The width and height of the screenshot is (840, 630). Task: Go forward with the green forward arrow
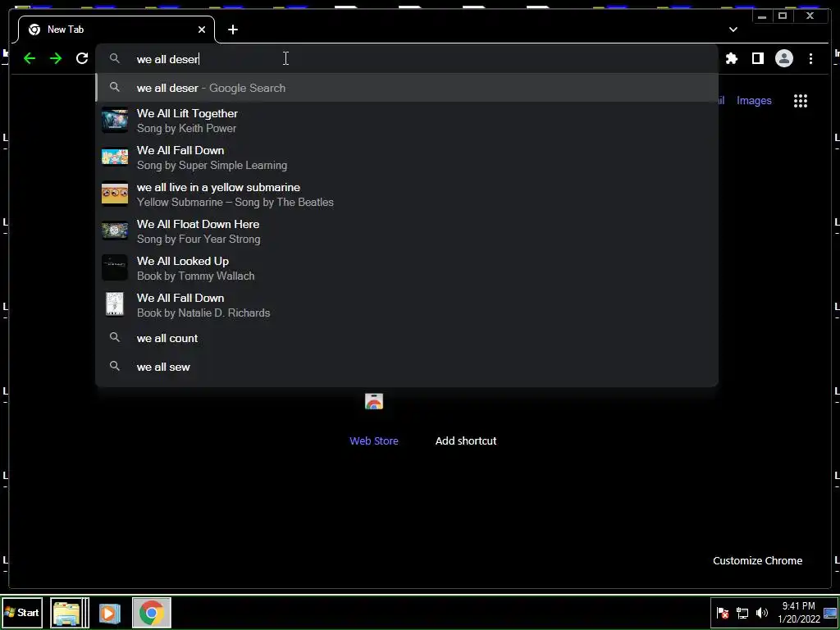pos(56,58)
